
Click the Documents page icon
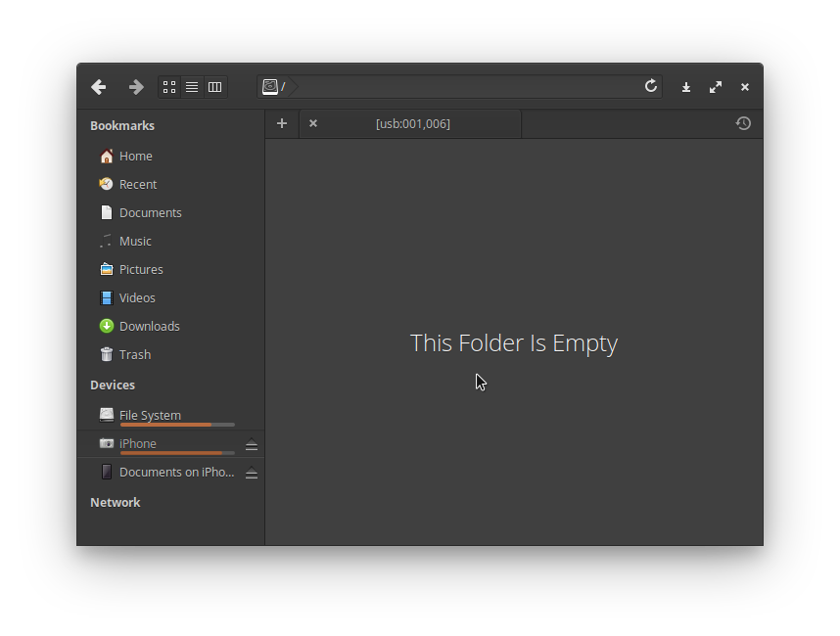pyautogui.click(x=107, y=212)
